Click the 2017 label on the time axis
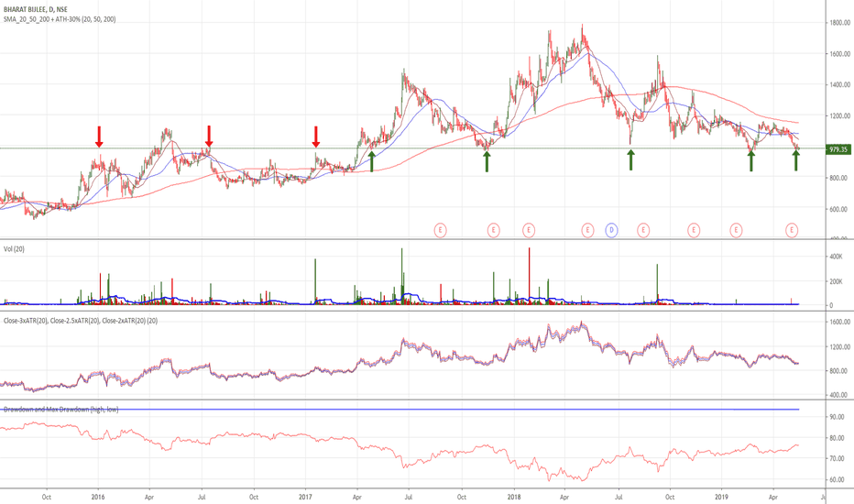This screenshot has width=854, height=504. click(x=305, y=497)
